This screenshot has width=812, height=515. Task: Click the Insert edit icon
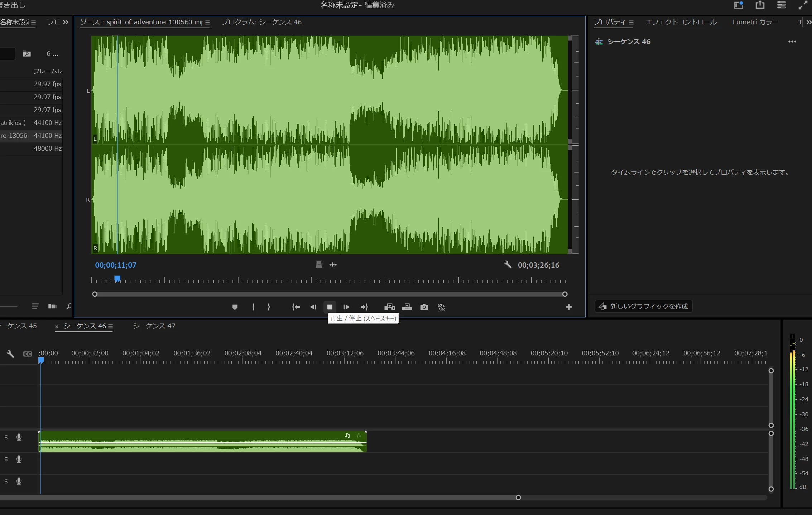(x=389, y=307)
